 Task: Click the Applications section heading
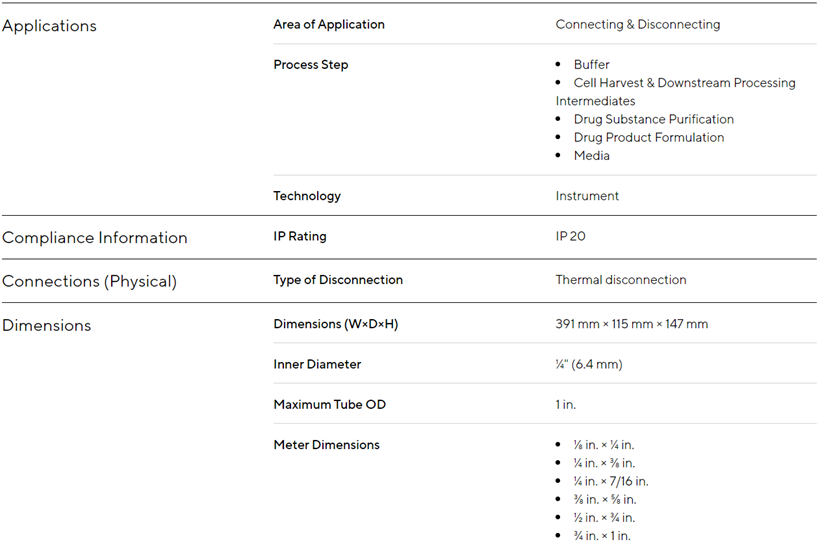click(49, 26)
